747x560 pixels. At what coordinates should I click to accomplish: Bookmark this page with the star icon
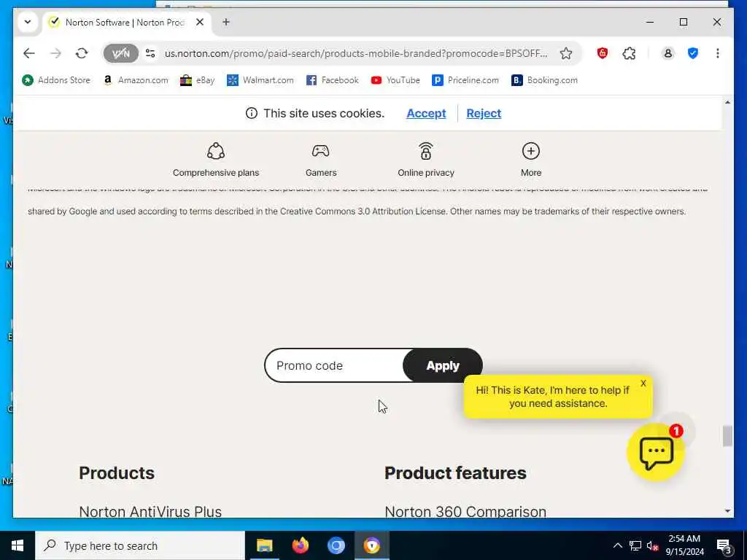pos(566,53)
